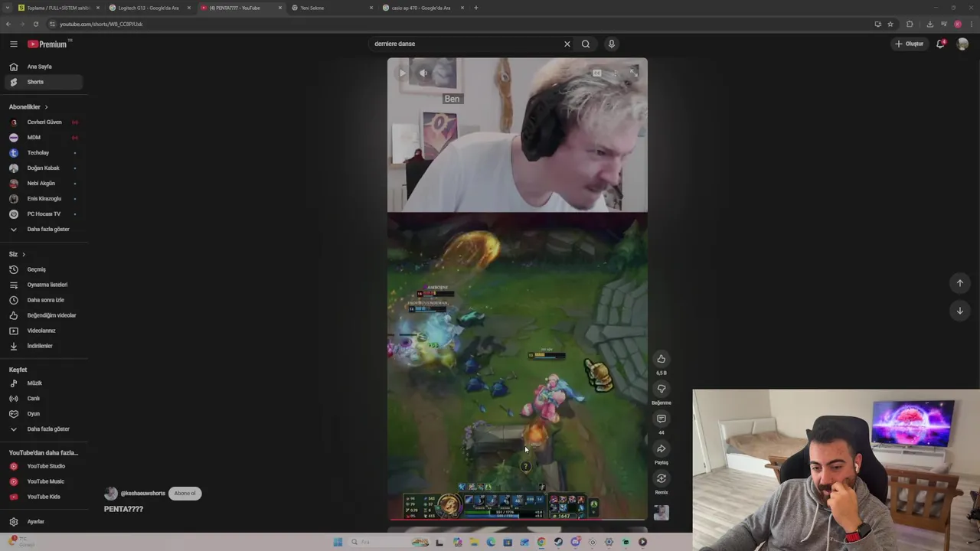The width and height of the screenshot is (980, 551).
Task: Go to previous Short with up arrow
Action: [x=959, y=283]
